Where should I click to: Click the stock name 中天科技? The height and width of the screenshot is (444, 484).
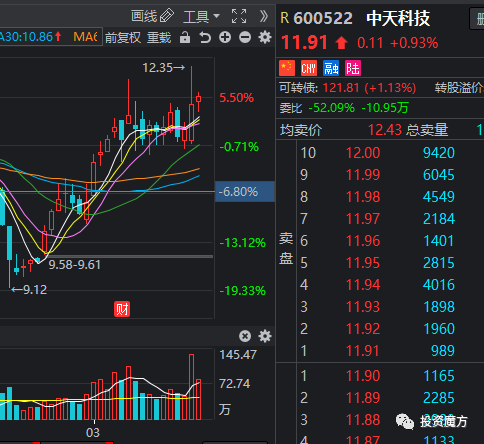pyautogui.click(x=398, y=18)
